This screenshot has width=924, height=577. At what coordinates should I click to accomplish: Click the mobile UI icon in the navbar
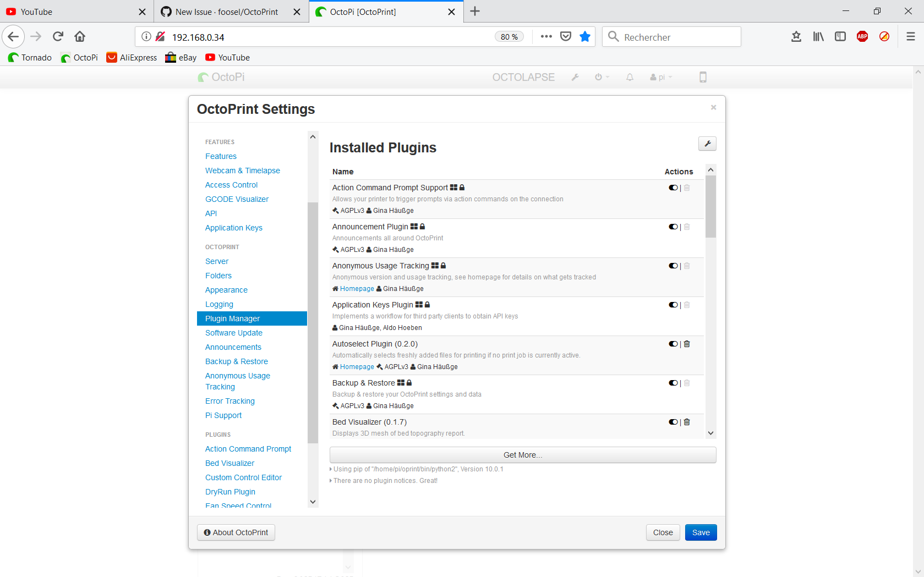click(x=703, y=77)
